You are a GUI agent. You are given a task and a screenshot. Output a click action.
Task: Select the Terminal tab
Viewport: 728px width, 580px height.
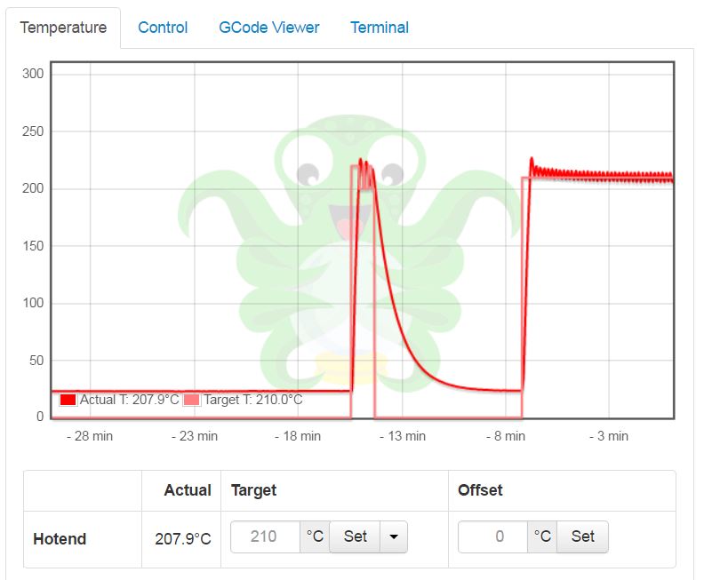[380, 28]
